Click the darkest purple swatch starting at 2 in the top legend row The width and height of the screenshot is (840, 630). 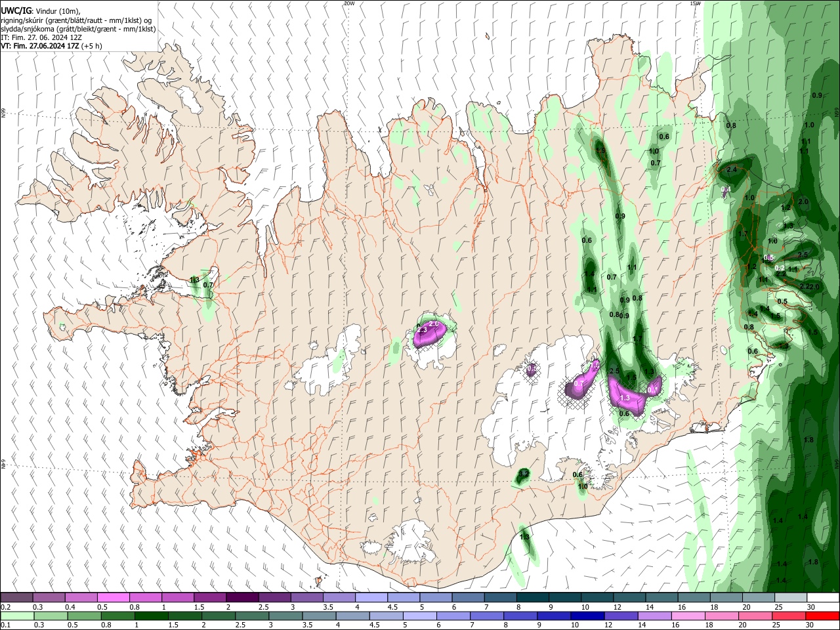point(242,598)
